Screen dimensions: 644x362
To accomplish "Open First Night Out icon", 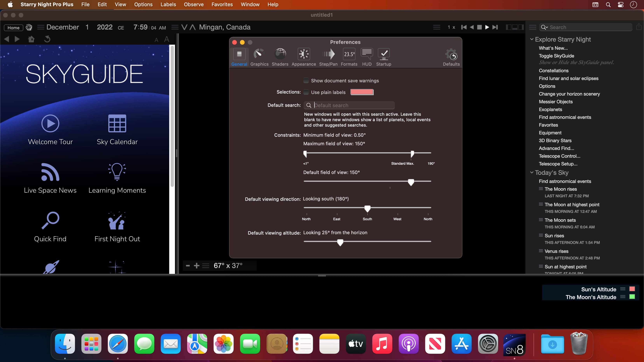I will 117,220.
